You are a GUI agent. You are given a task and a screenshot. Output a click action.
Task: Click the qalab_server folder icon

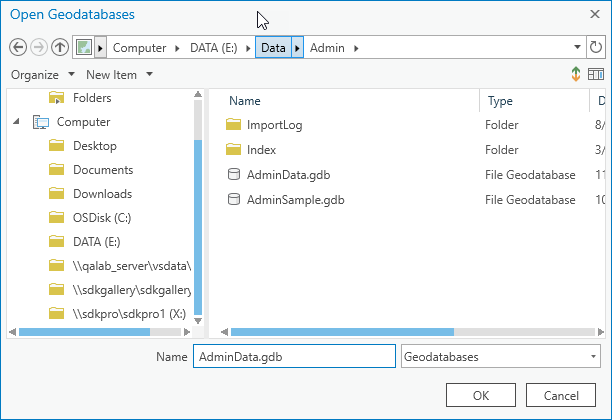pos(57,266)
